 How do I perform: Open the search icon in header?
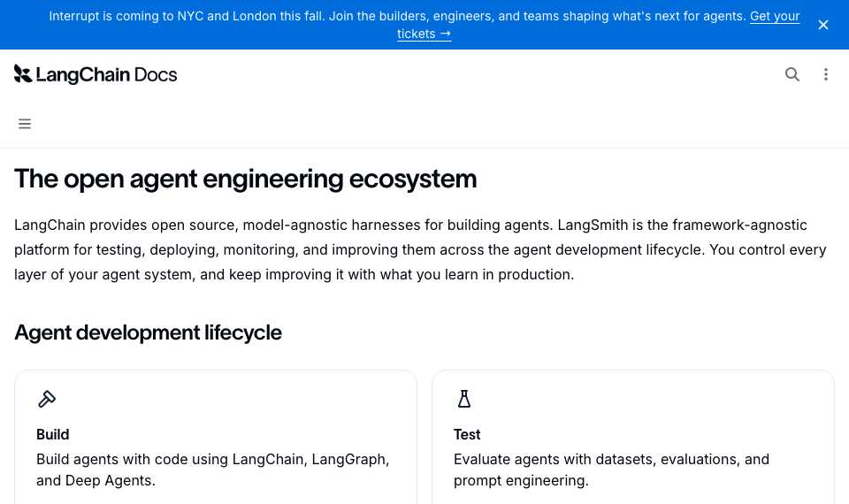[792, 74]
